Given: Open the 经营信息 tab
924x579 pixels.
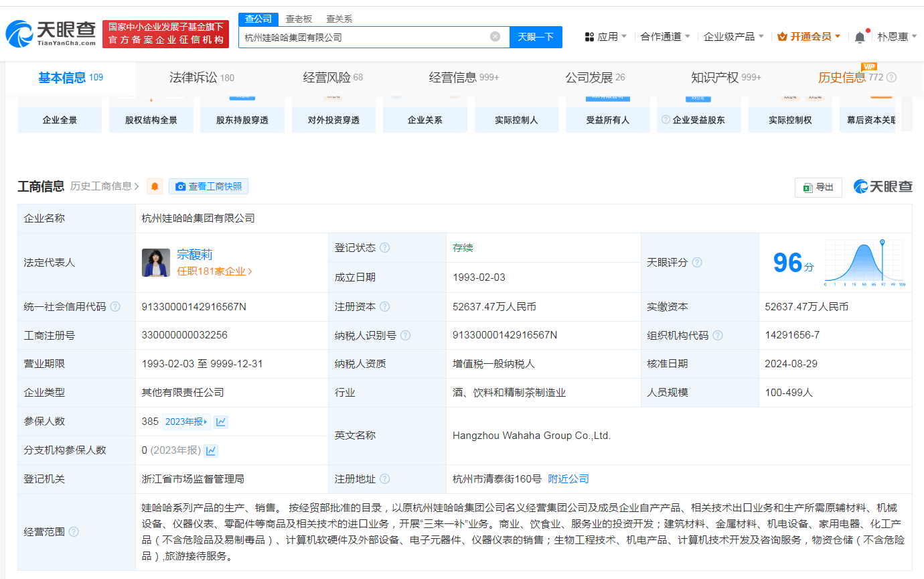Looking at the screenshot, I should 464,78.
